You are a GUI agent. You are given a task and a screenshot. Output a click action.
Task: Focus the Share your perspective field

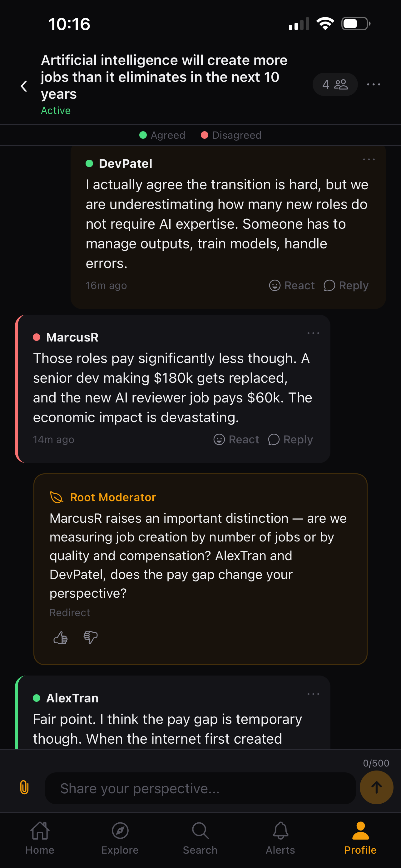click(x=200, y=788)
